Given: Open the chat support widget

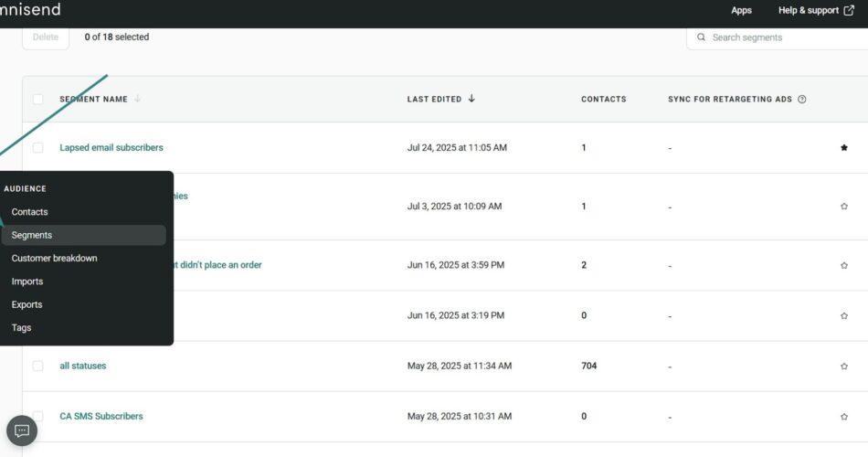Looking at the screenshot, I should point(22,430).
